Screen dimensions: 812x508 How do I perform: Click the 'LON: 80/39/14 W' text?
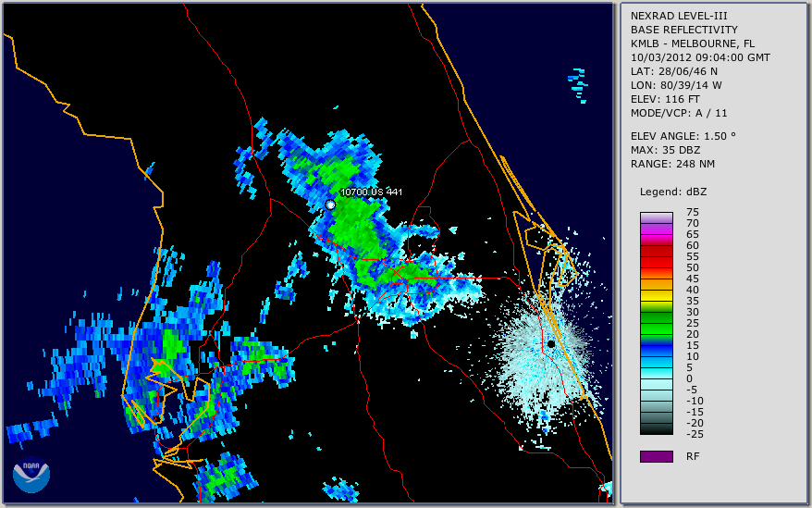676,85
